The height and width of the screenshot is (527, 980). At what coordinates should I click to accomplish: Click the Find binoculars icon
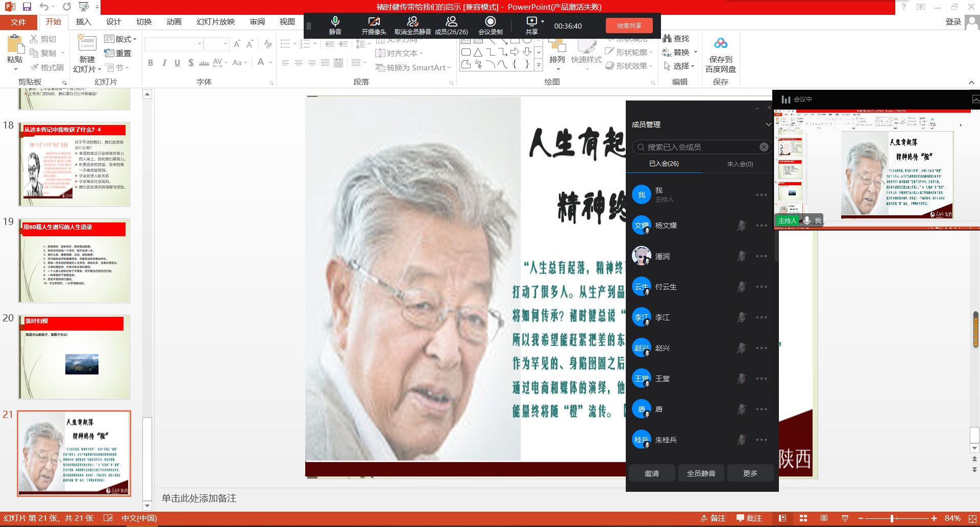pos(667,38)
